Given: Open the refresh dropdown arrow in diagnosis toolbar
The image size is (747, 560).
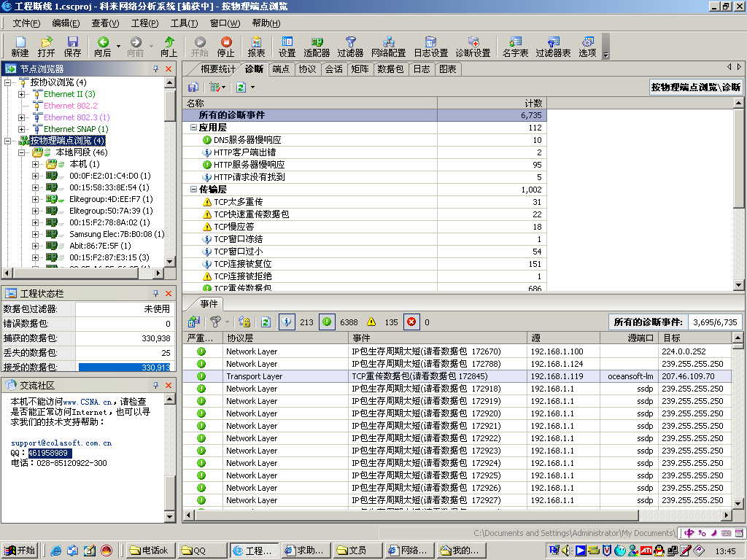Looking at the screenshot, I should click(x=252, y=87).
